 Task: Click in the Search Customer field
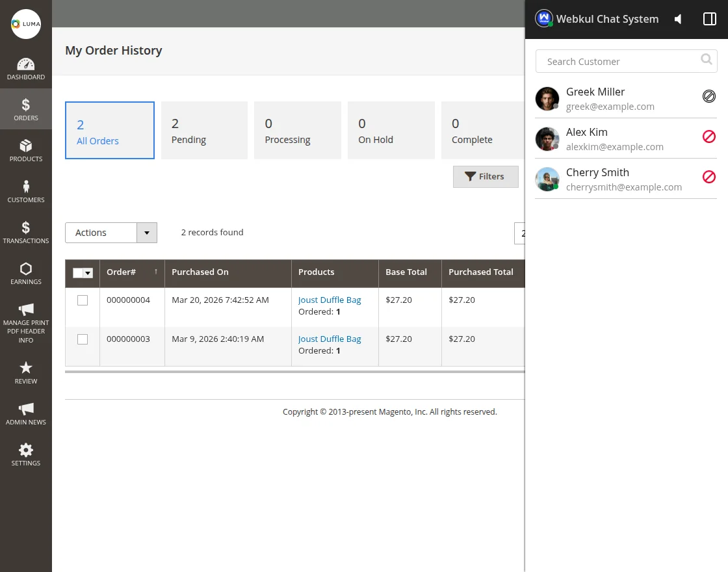click(617, 62)
